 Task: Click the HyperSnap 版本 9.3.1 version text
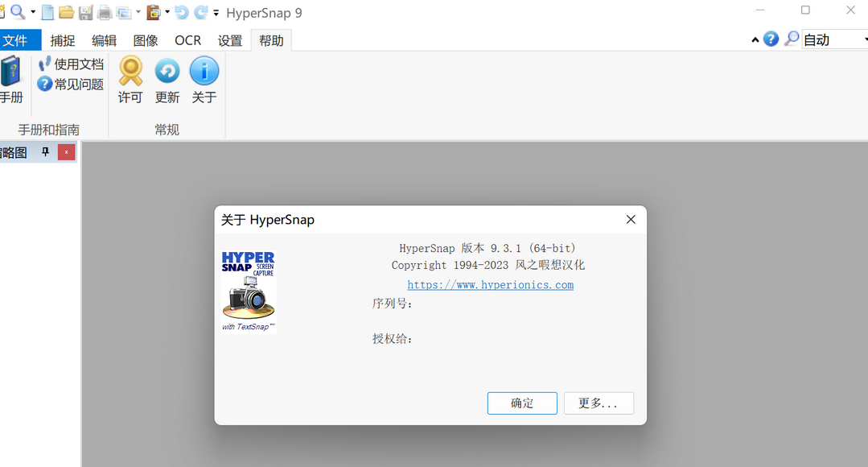[x=487, y=248]
